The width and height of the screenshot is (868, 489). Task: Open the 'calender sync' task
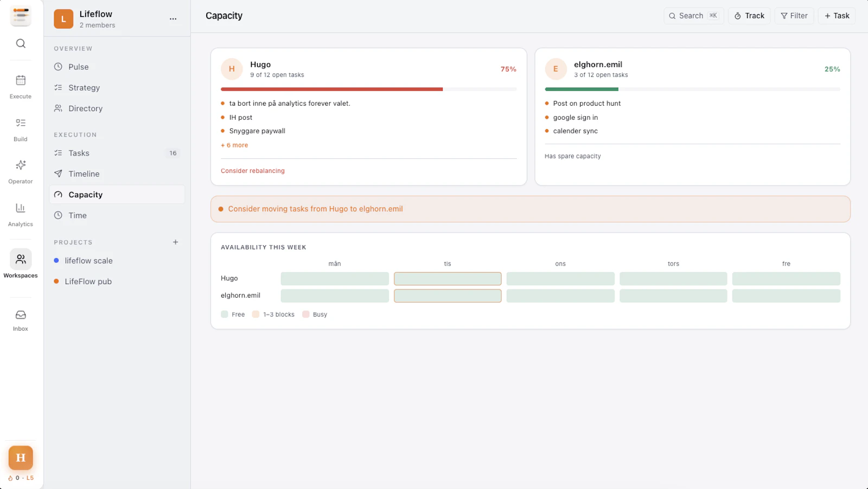(576, 131)
